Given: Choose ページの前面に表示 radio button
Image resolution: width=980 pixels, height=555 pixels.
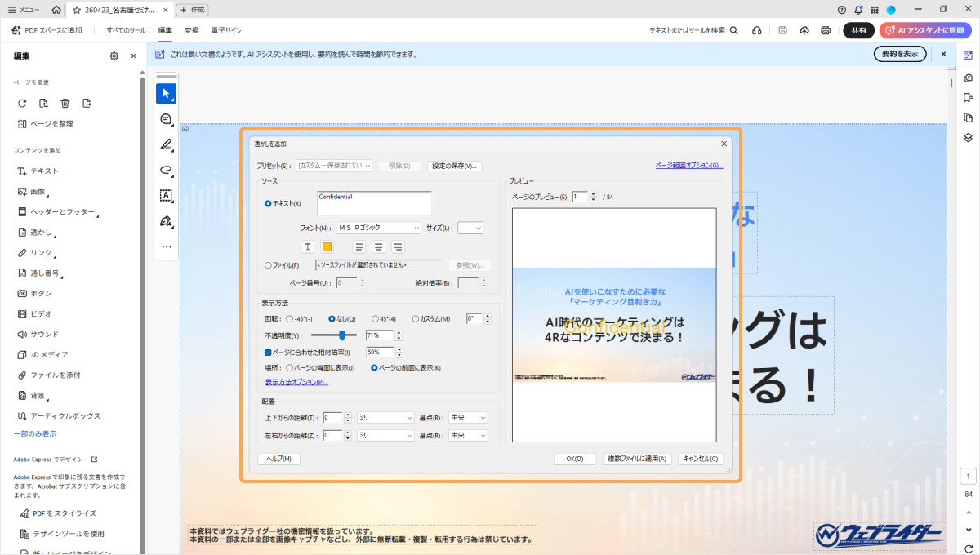Looking at the screenshot, I should coord(375,368).
